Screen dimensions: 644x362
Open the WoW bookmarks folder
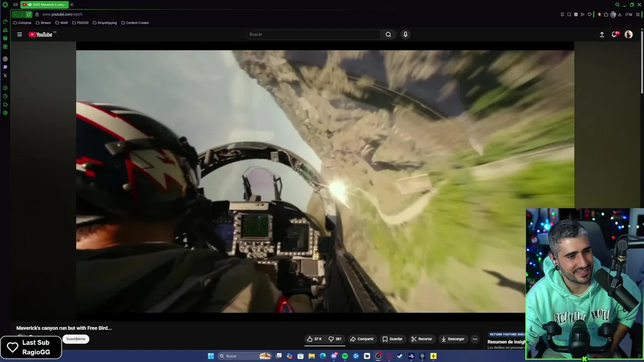61,23
